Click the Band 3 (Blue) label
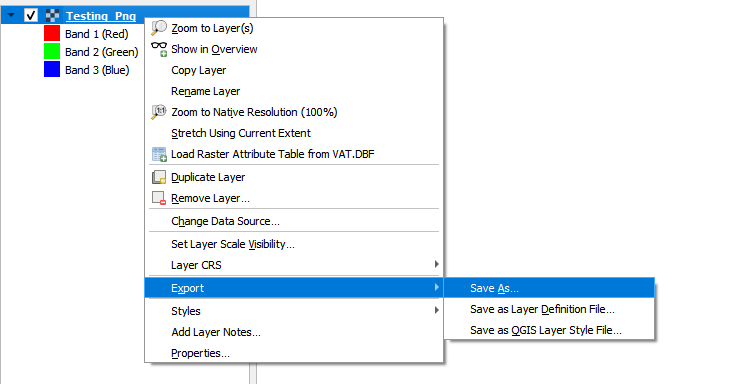The width and height of the screenshot is (742, 384). [x=97, y=70]
